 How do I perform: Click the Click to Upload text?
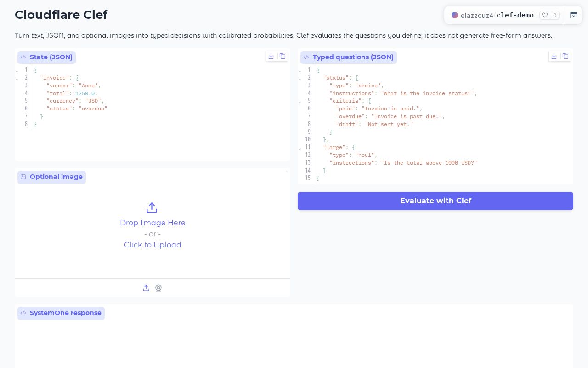[x=153, y=245]
